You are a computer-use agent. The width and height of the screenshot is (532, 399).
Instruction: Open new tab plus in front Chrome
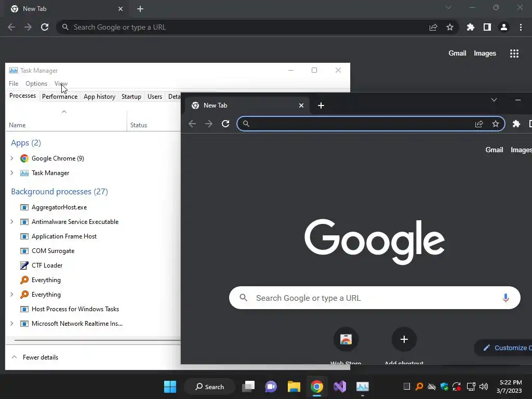click(321, 105)
